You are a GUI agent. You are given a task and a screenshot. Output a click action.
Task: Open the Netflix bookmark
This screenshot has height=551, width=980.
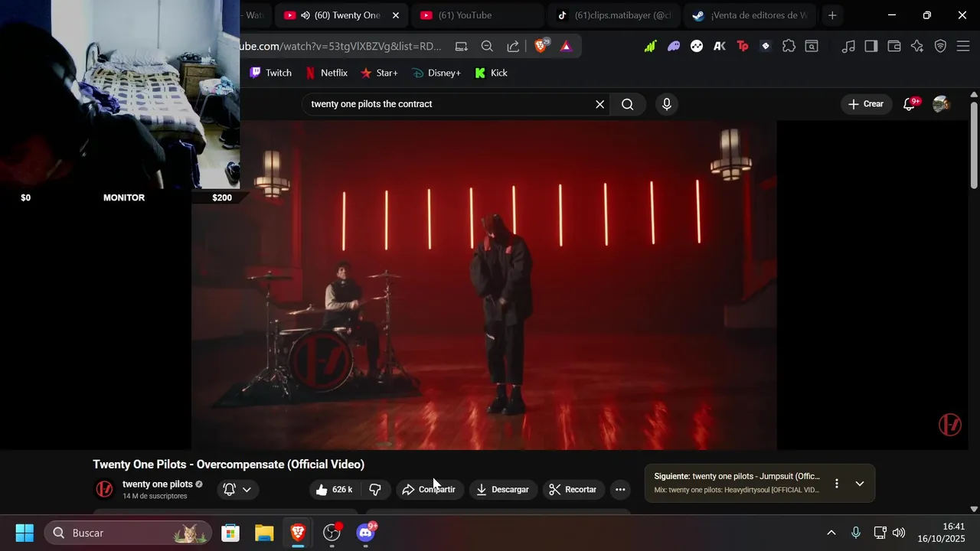(327, 73)
